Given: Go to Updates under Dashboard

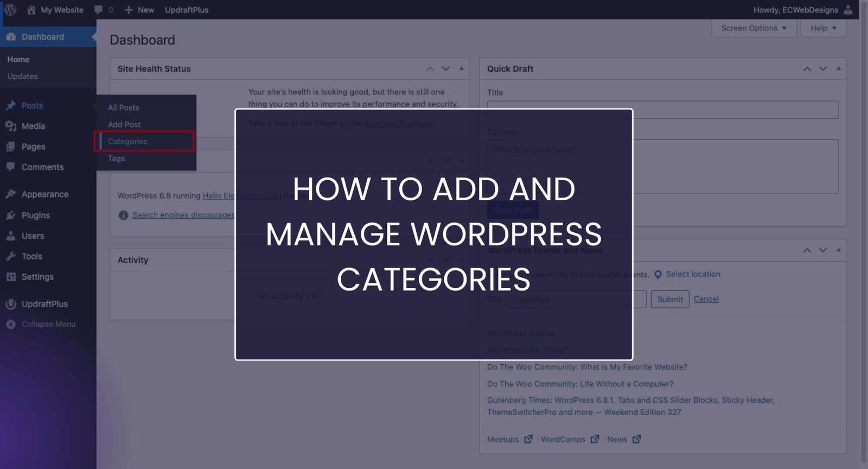Looking at the screenshot, I should [x=22, y=77].
